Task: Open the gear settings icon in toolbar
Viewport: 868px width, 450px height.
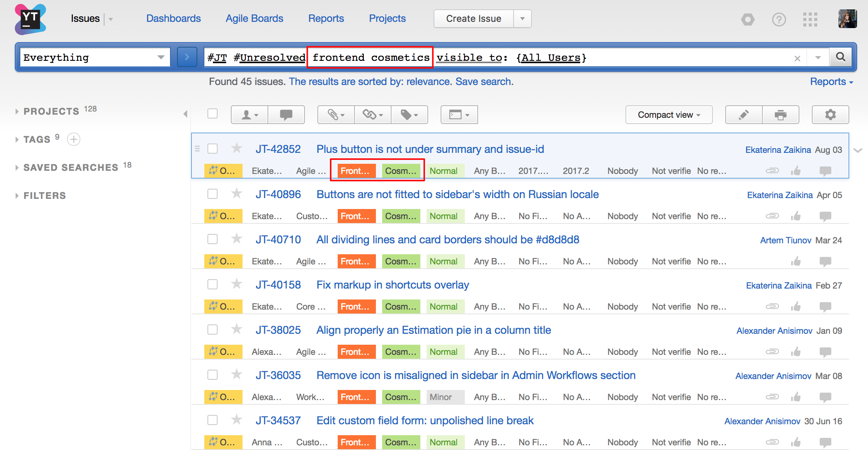Action: pyautogui.click(x=830, y=115)
